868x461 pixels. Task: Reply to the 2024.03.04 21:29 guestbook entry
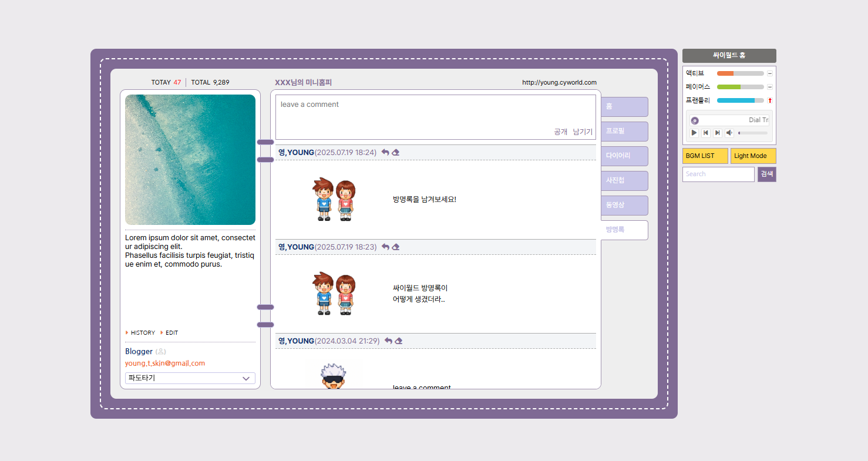click(x=388, y=341)
